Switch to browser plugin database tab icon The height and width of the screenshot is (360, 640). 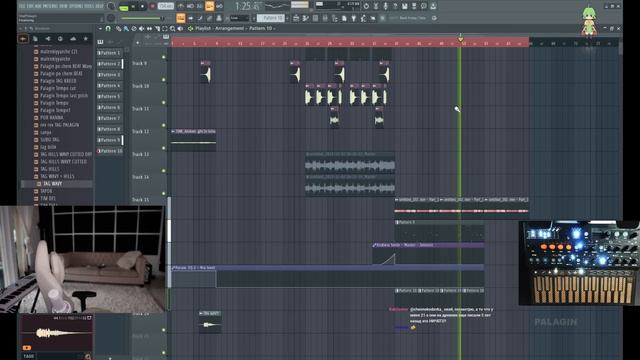tap(48, 39)
